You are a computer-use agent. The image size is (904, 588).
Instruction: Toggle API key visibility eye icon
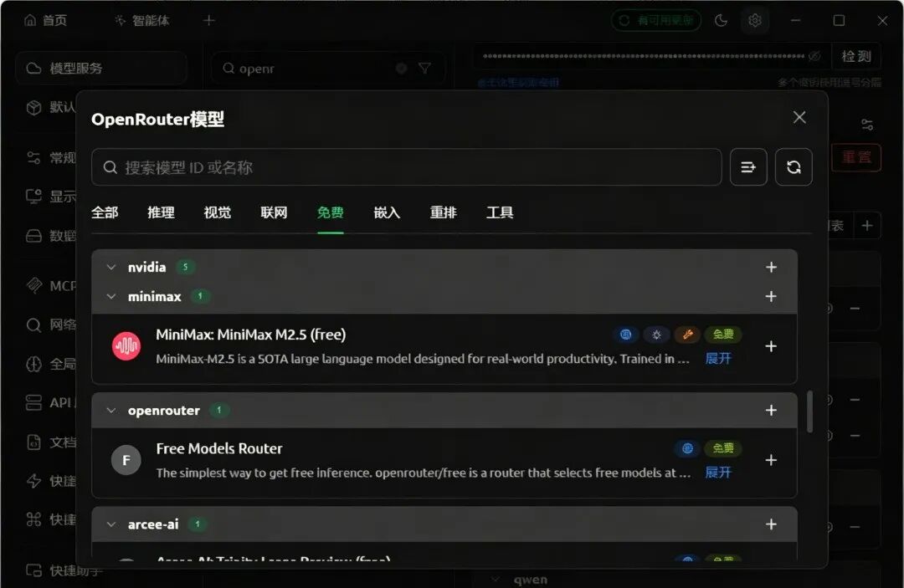(814, 56)
